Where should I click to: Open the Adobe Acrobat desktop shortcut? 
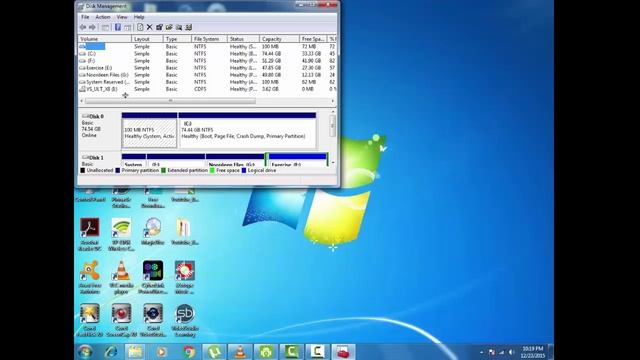point(90,233)
